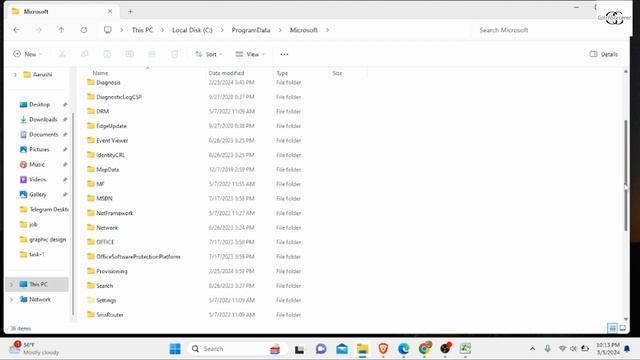Click ProgramData in the breadcrumb

(x=251, y=30)
